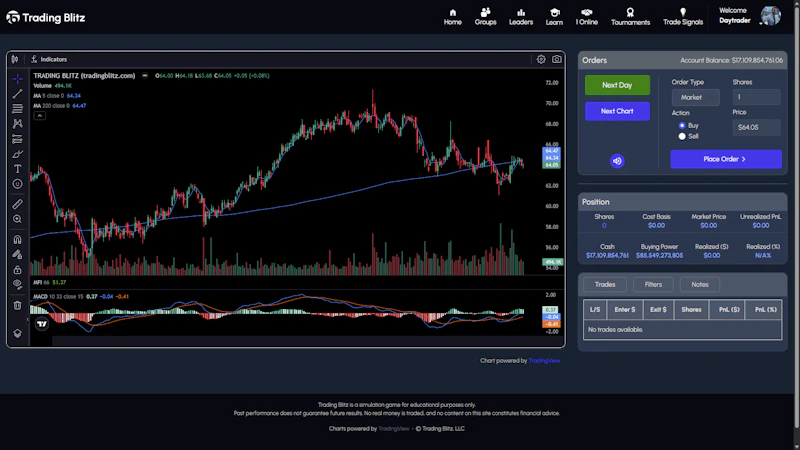
Task: Click the Account Balance value
Action: [757, 60]
